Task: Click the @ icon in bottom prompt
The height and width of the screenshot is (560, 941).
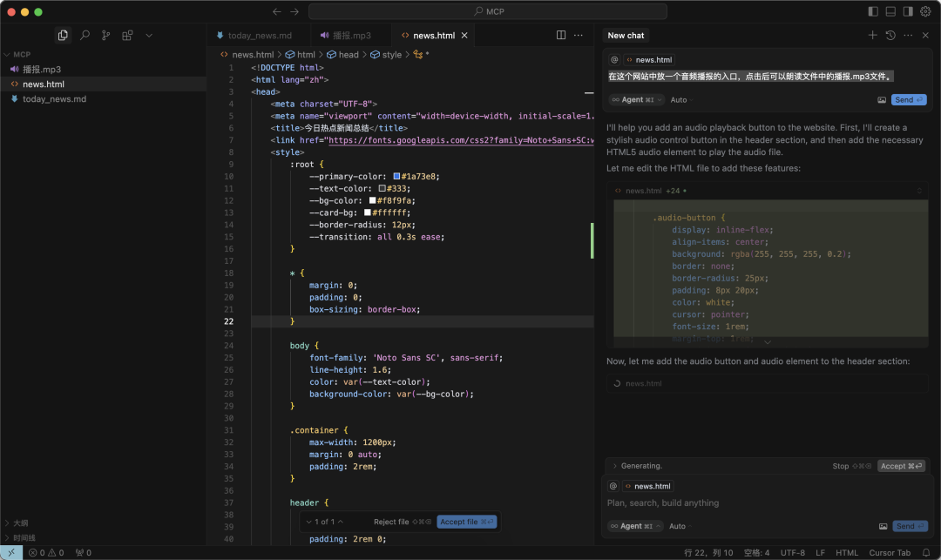Action: tap(613, 486)
